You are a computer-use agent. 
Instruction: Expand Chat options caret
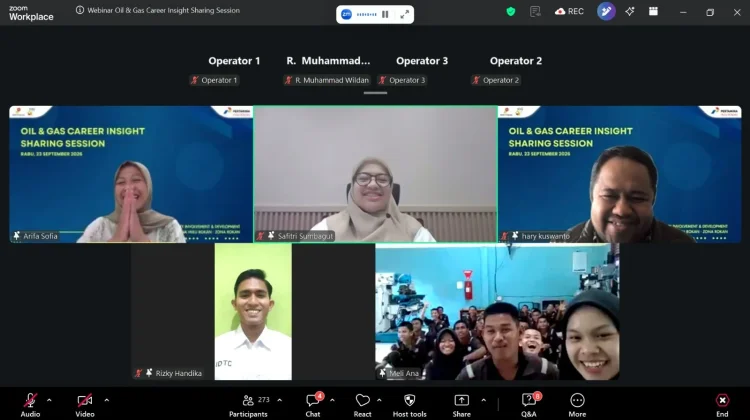point(332,400)
